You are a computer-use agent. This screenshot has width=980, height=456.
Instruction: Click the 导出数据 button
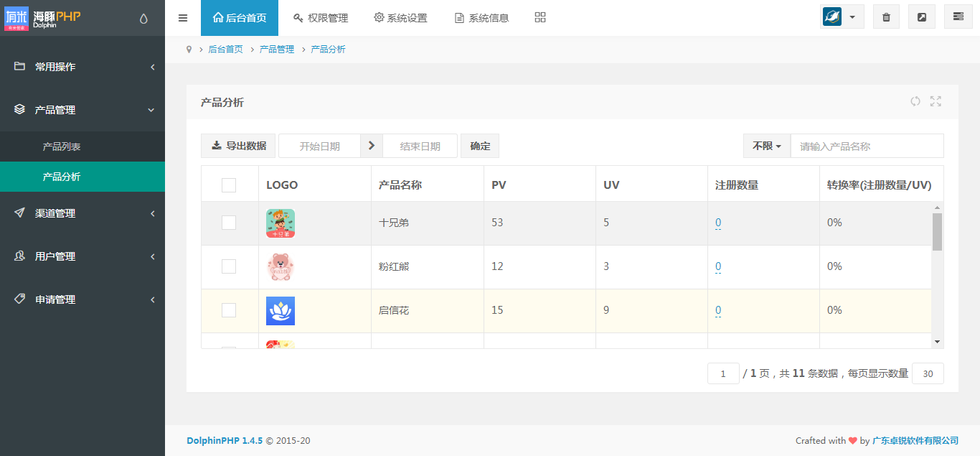point(239,146)
